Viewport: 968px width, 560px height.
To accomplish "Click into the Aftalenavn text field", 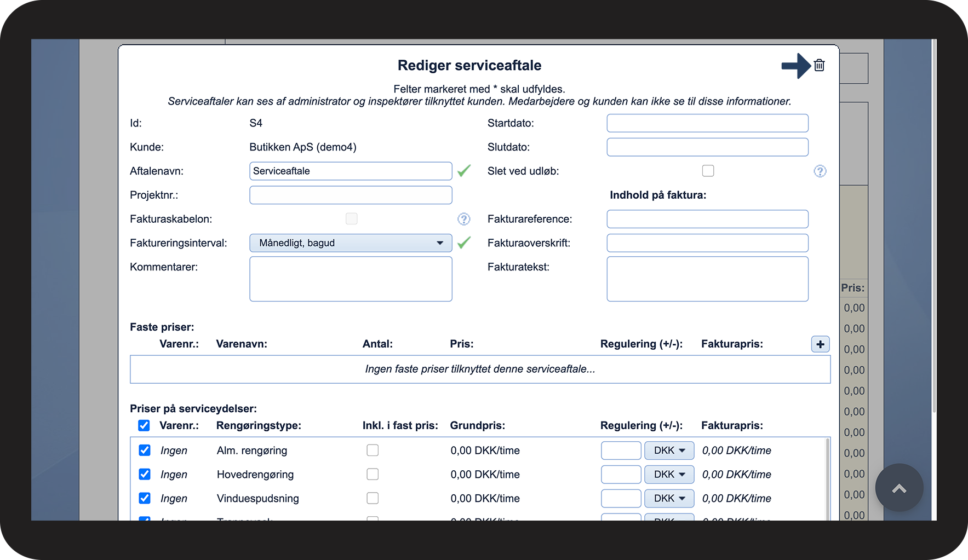I will [x=351, y=171].
